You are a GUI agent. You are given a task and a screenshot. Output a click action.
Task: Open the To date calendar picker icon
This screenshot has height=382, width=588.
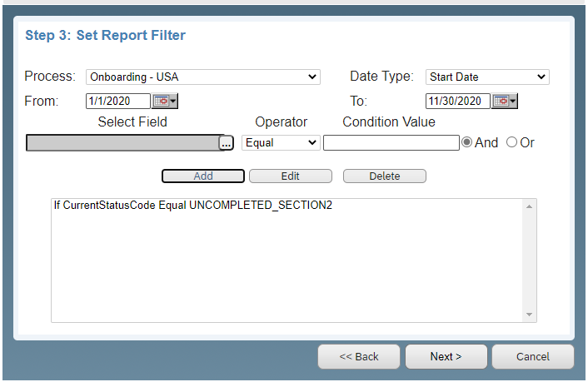[x=505, y=102]
